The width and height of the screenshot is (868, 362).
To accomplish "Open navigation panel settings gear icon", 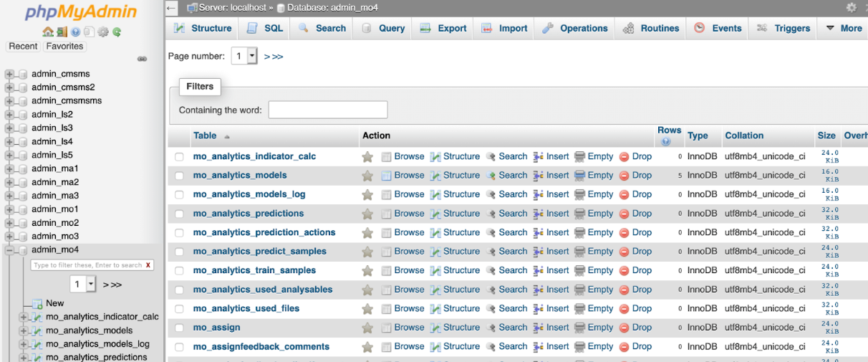I will [x=103, y=32].
